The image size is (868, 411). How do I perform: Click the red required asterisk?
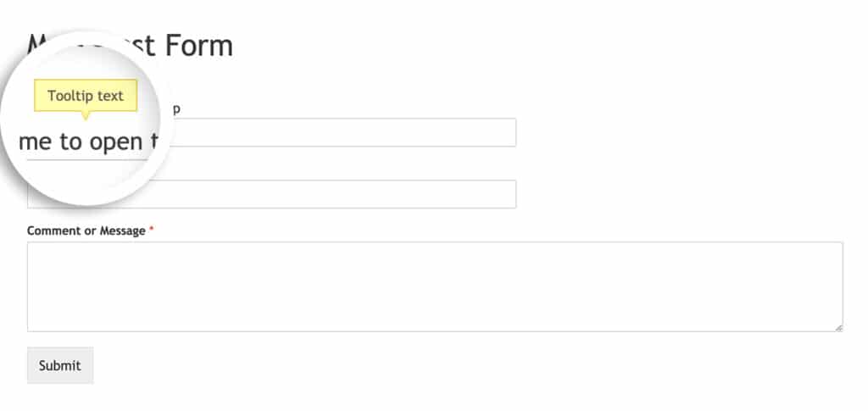point(152,230)
